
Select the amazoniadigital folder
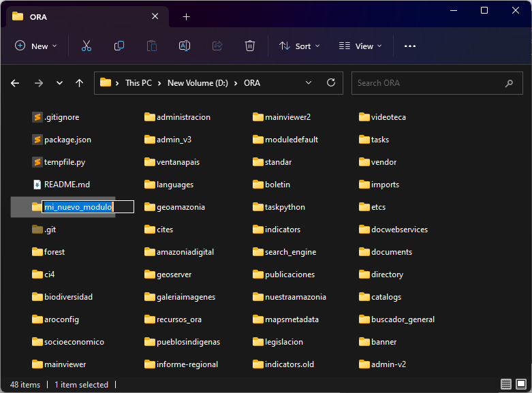pyautogui.click(x=179, y=252)
